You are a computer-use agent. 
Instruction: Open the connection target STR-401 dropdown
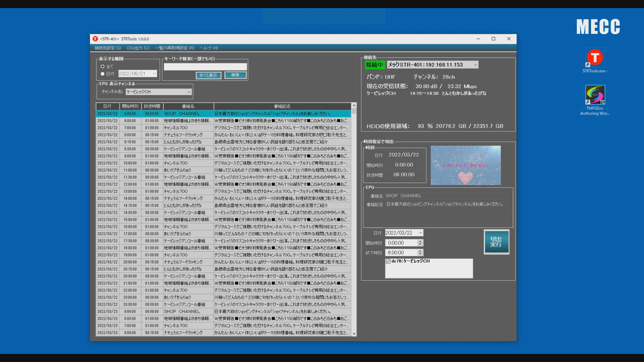(475, 65)
